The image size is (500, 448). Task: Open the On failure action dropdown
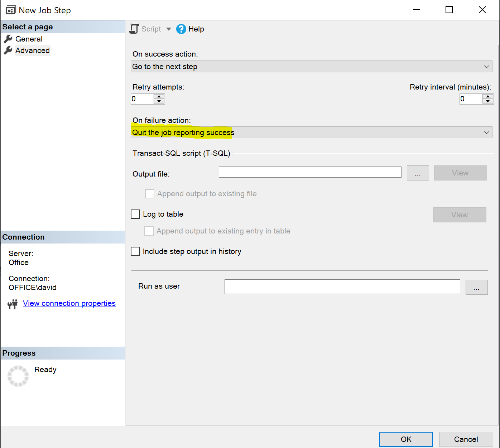[486, 132]
